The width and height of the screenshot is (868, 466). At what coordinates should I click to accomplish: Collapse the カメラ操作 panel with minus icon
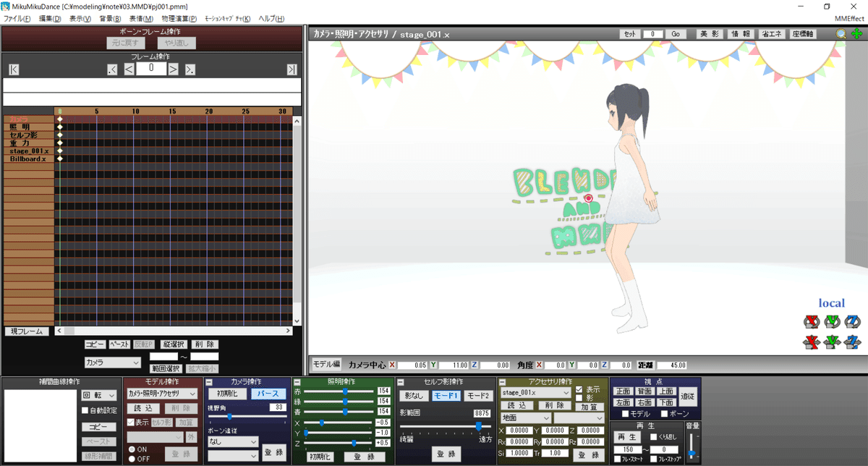tap(210, 382)
